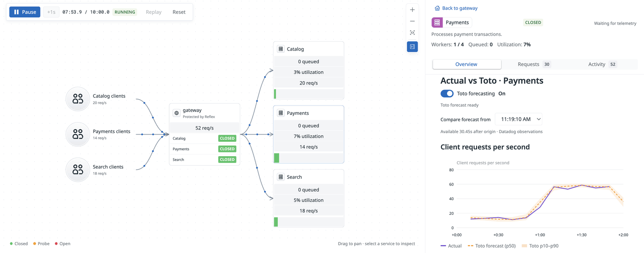Open the Compare forecast from dropdown
The width and height of the screenshot is (644, 253).
point(518,119)
